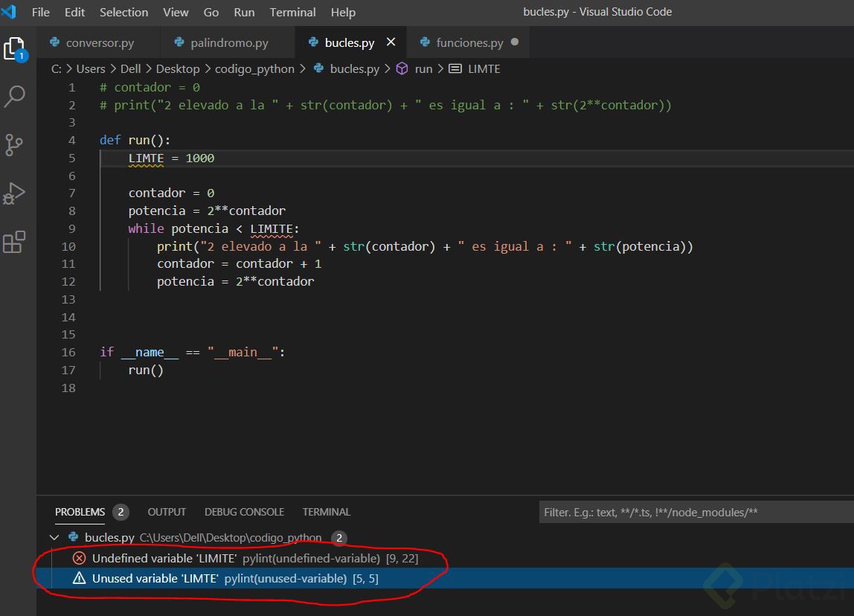
Task: Click breadcrumb segment 'Dell'
Action: coord(130,68)
